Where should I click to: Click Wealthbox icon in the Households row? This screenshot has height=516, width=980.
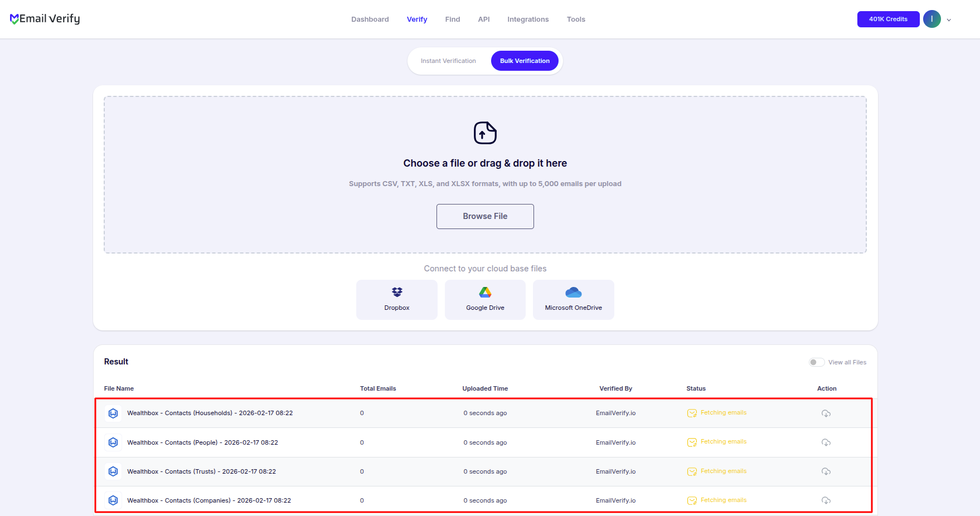point(113,413)
